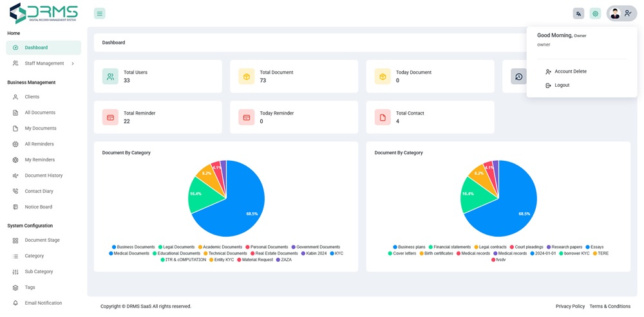Screen dimensions: 644x317
Task: Click the history clock icon card
Action: click(518, 77)
